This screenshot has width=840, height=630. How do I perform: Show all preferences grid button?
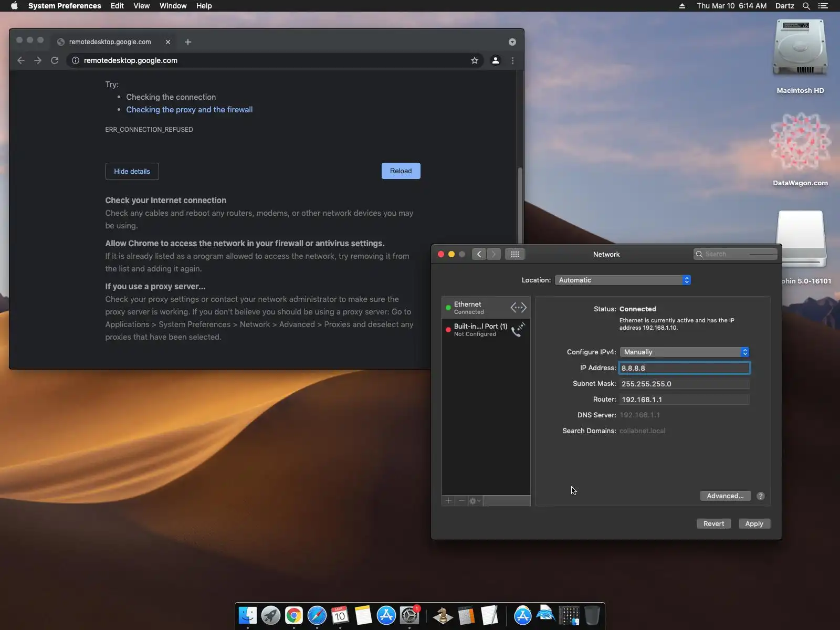click(515, 254)
